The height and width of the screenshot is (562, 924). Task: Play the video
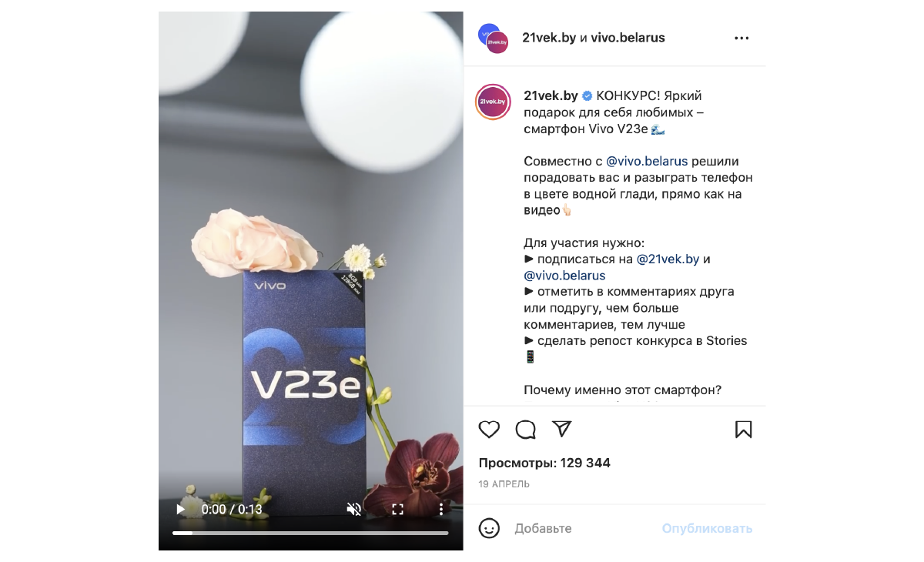[x=181, y=509]
